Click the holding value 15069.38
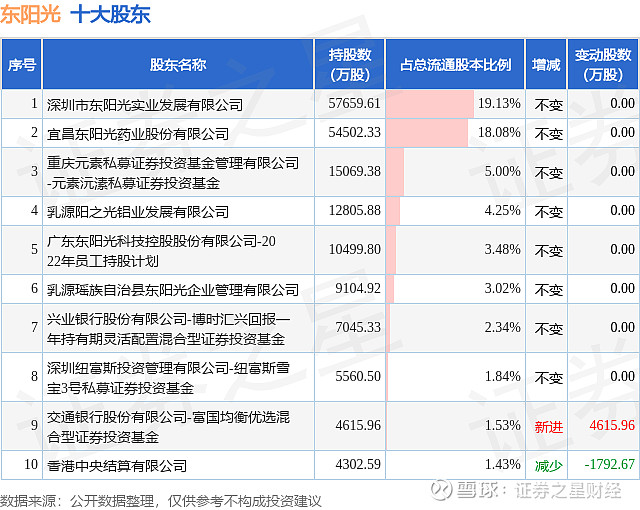 pyautogui.click(x=354, y=171)
